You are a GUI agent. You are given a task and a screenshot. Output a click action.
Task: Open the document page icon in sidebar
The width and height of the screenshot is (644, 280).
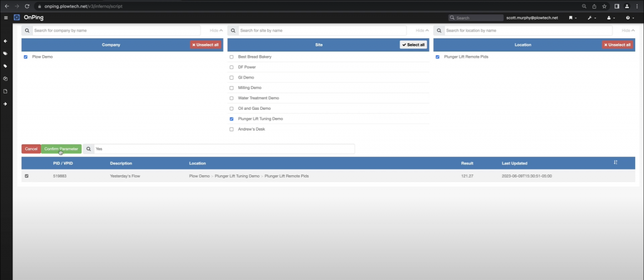coord(5,91)
